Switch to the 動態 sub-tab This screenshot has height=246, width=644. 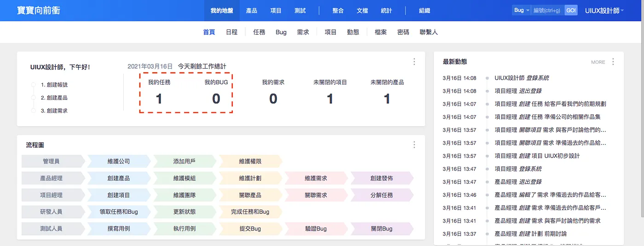tap(353, 32)
